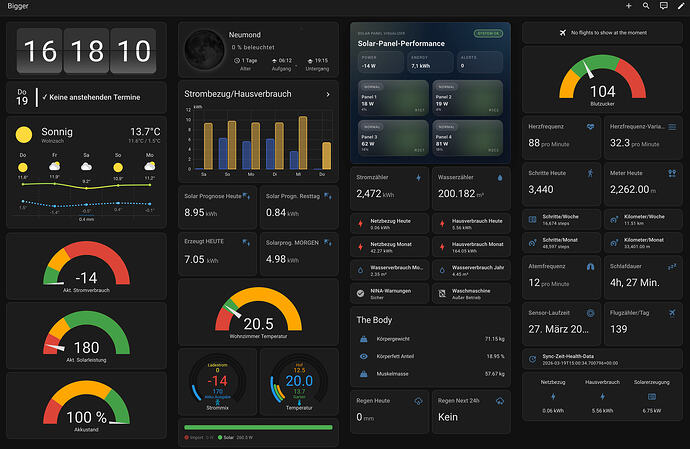Open the Panel 1 18 W tile
The width and height of the screenshot is (690, 449).
click(393, 98)
